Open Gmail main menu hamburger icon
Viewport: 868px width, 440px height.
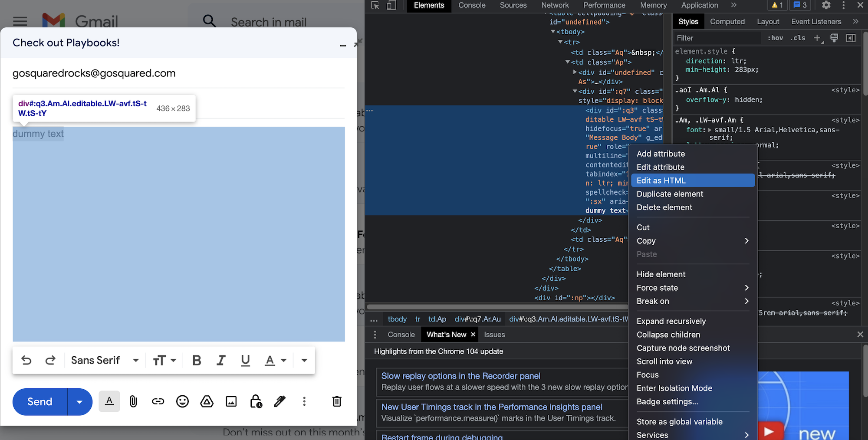click(20, 21)
